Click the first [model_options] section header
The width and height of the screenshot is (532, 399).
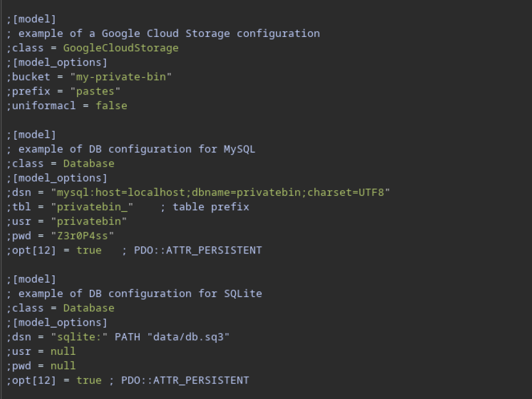pyautogui.click(x=57, y=62)
